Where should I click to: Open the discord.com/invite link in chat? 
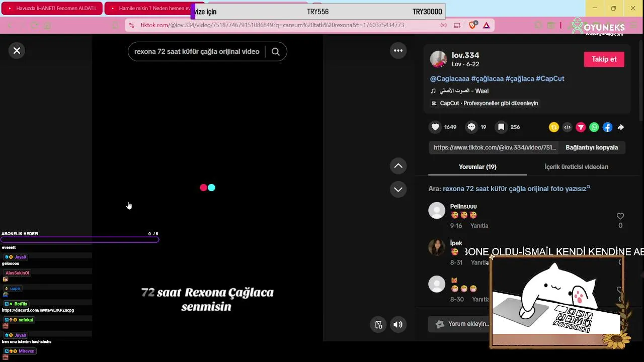point(38,310)
